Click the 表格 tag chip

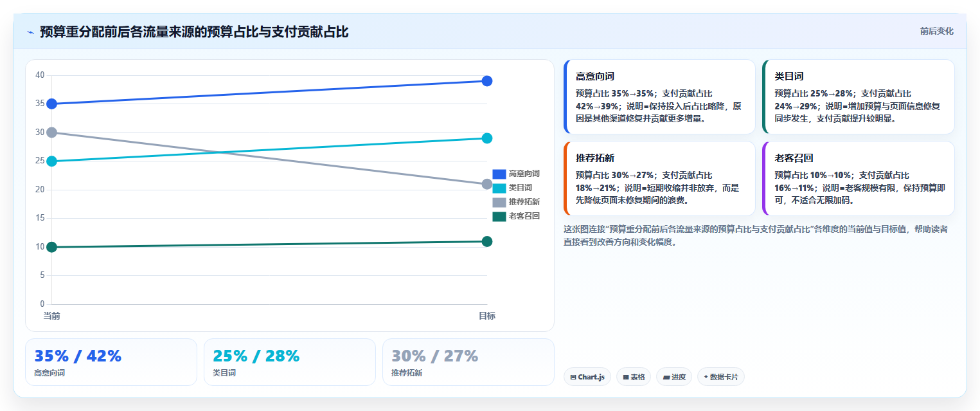pyautogui.click(x=634, y=377)
